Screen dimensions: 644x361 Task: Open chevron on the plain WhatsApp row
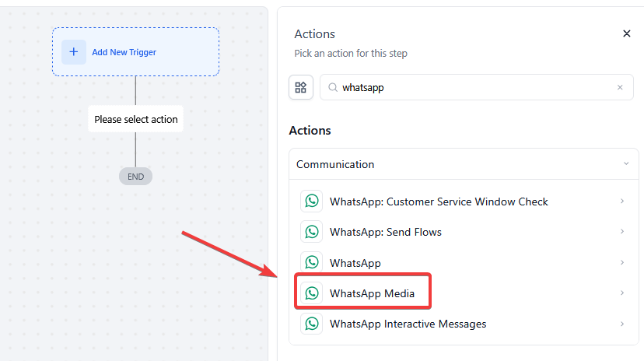coord(622,262)
